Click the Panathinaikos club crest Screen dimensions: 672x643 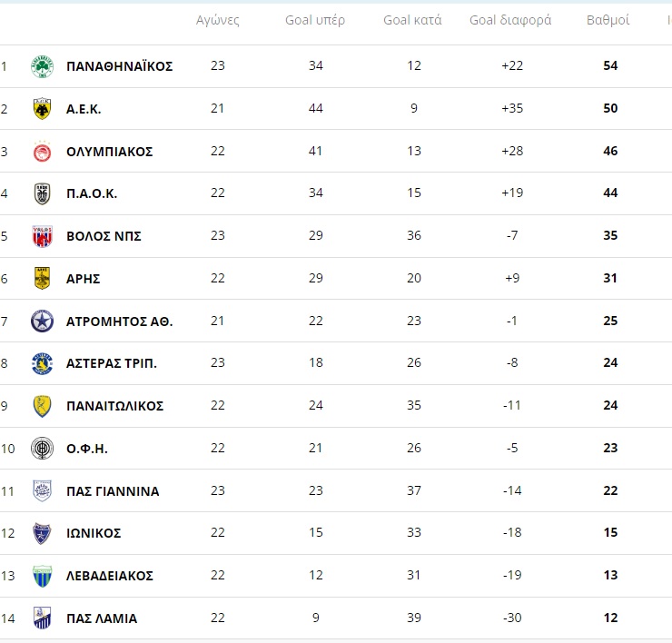coord(42,66)
